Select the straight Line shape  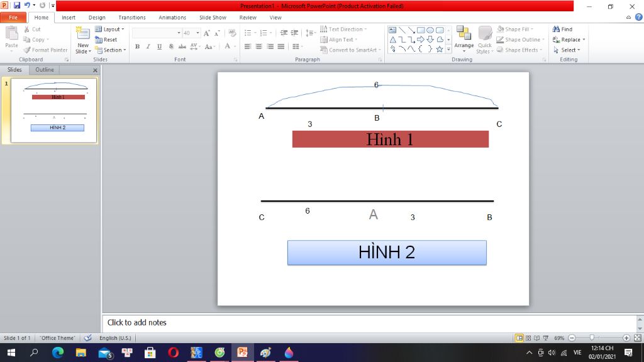(x=402, y=30)
